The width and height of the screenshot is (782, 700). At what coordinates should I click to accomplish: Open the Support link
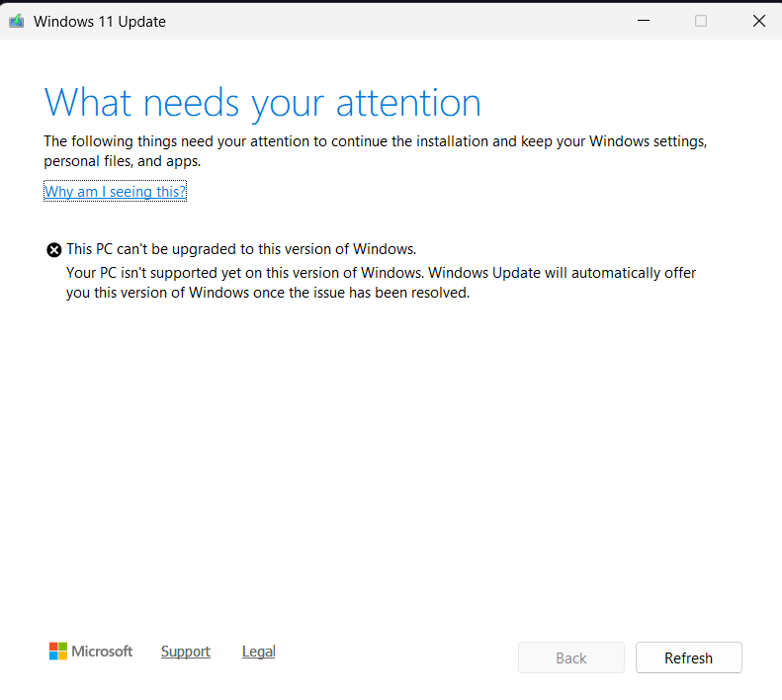pyautogui.click(x=186, y=652)
